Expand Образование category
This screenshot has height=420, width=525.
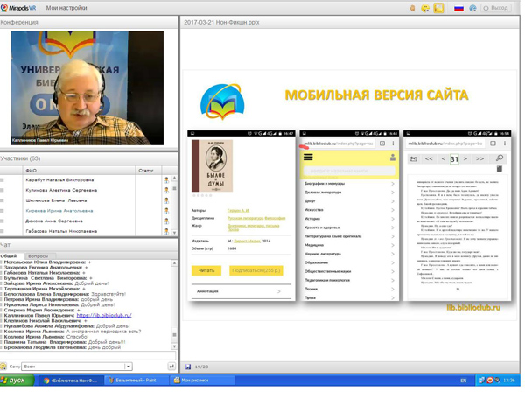(x=349, y=262)
